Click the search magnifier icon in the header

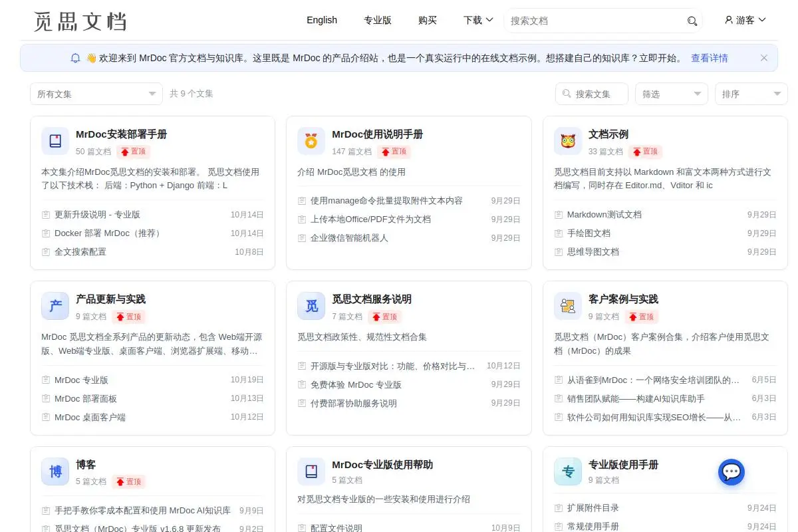692,21
